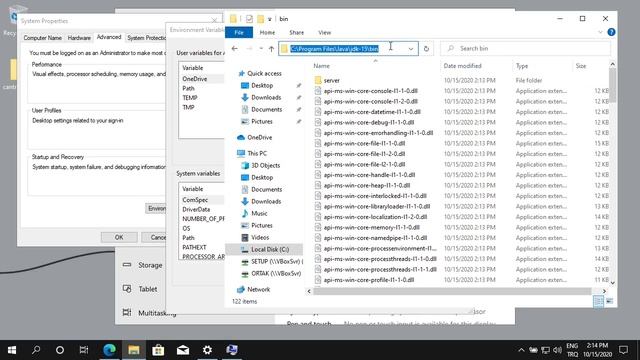
Task: Open the Windows Start menu
Action: tap(12, 350)
